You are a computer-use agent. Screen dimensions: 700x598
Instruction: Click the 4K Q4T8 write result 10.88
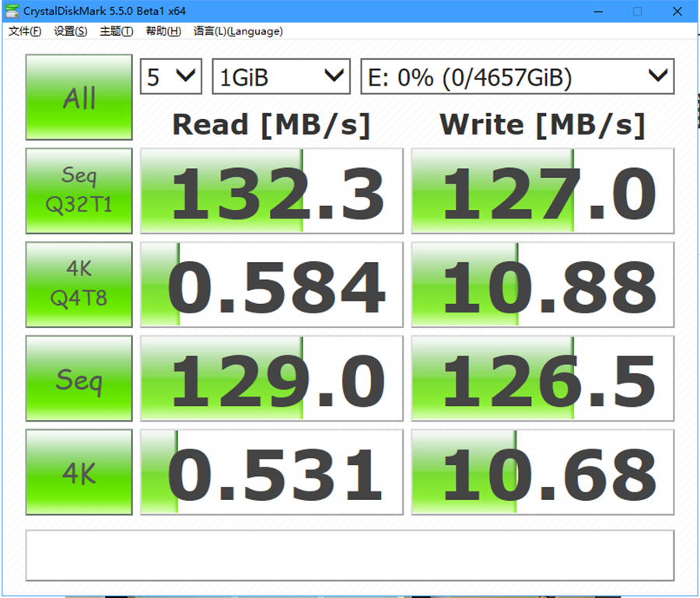point(542,285)
